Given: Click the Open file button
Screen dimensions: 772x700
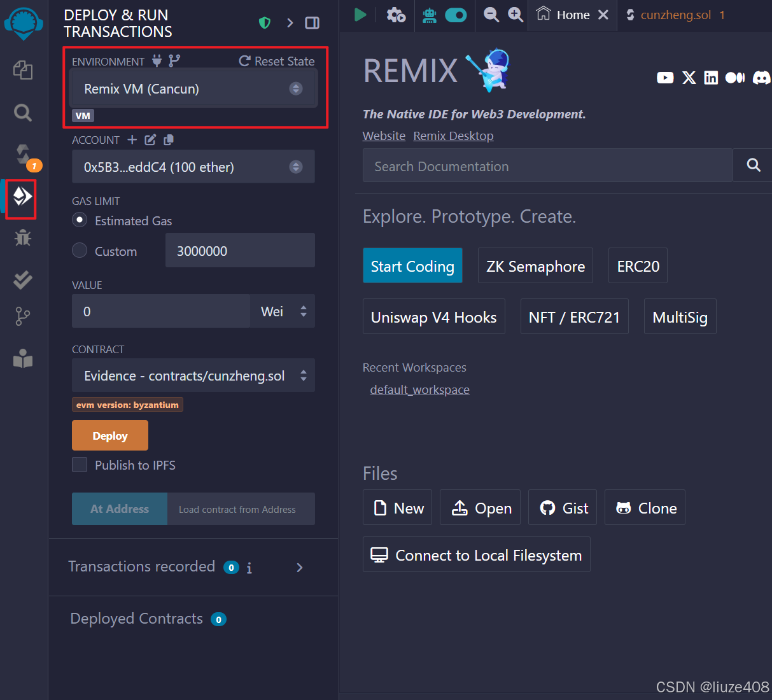Looking at the screenshot, I should tap(480, 507).
